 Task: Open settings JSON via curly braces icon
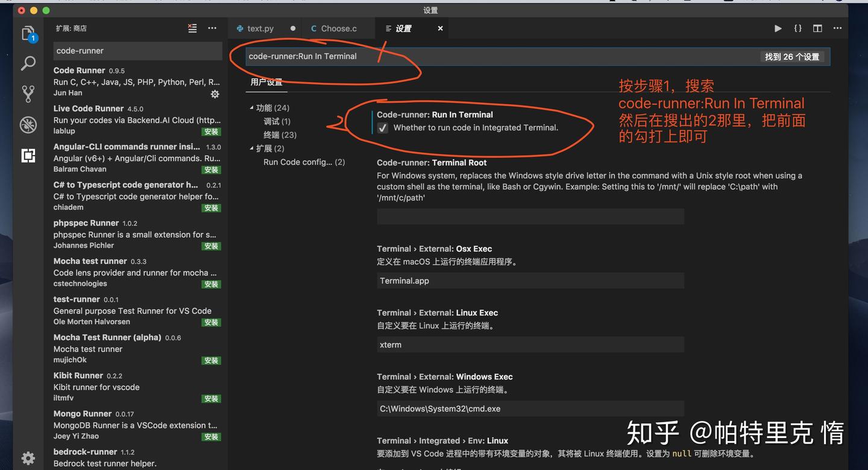tap(797, 28)
